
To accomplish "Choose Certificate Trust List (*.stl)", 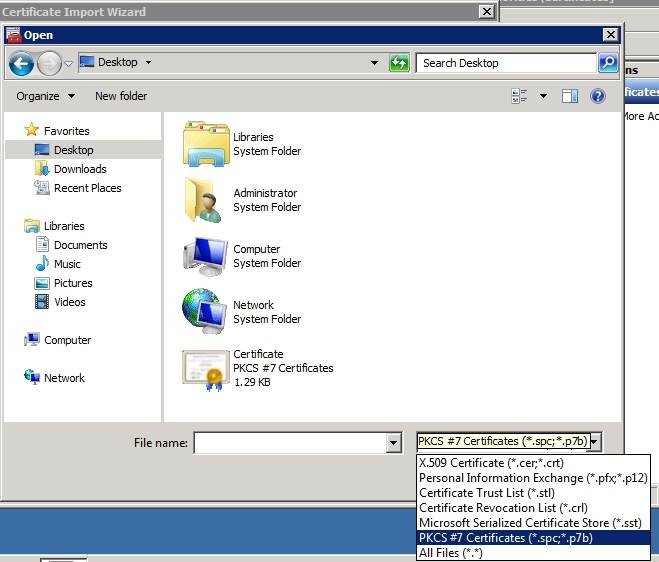I will 533,493.
